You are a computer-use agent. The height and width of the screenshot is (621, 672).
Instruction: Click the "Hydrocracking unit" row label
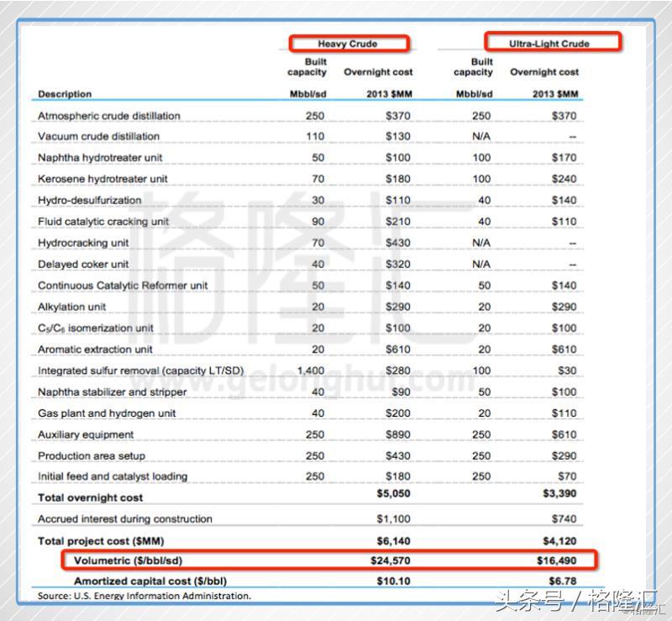pos(83,243)
